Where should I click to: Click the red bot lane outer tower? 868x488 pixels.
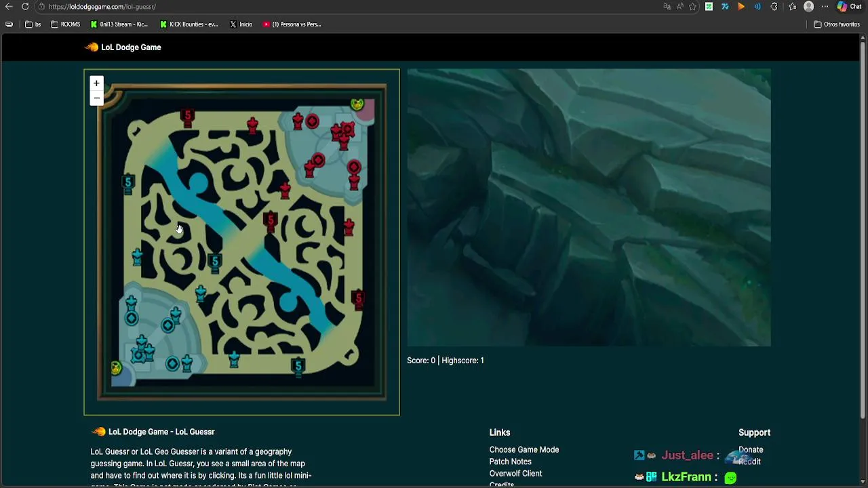click(x=357, y=299)
